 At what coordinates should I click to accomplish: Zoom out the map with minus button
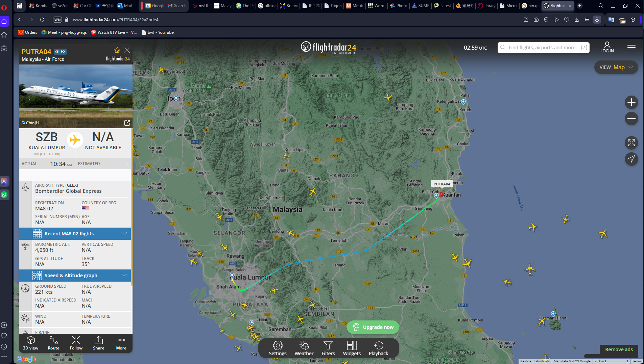631,119
